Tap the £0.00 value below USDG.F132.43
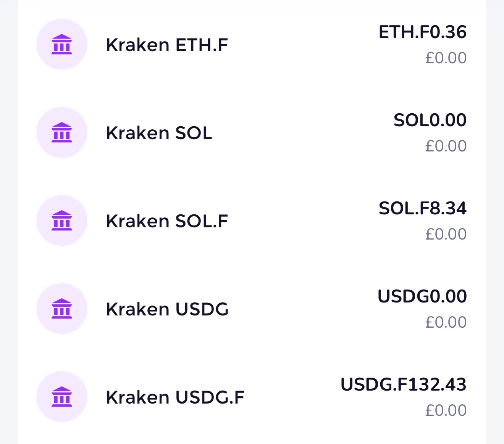 (x=446, y=410)
